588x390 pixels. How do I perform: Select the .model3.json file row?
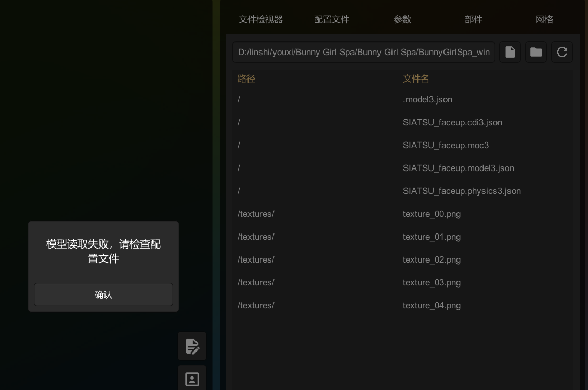click(427, 99)
